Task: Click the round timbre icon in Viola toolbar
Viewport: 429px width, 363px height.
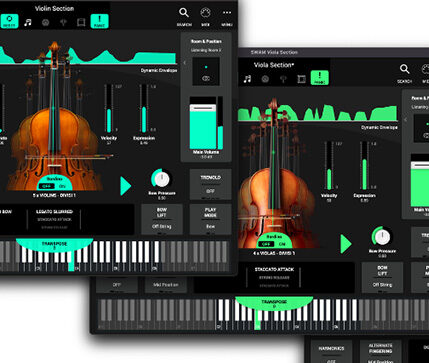Action: point(265,79)
